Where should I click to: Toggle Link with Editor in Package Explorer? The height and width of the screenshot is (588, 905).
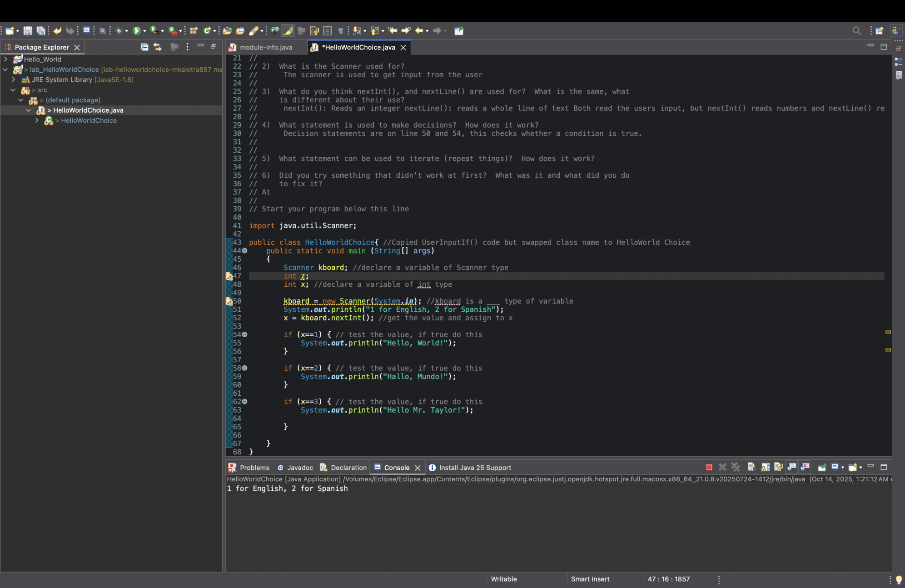[158, 47]
